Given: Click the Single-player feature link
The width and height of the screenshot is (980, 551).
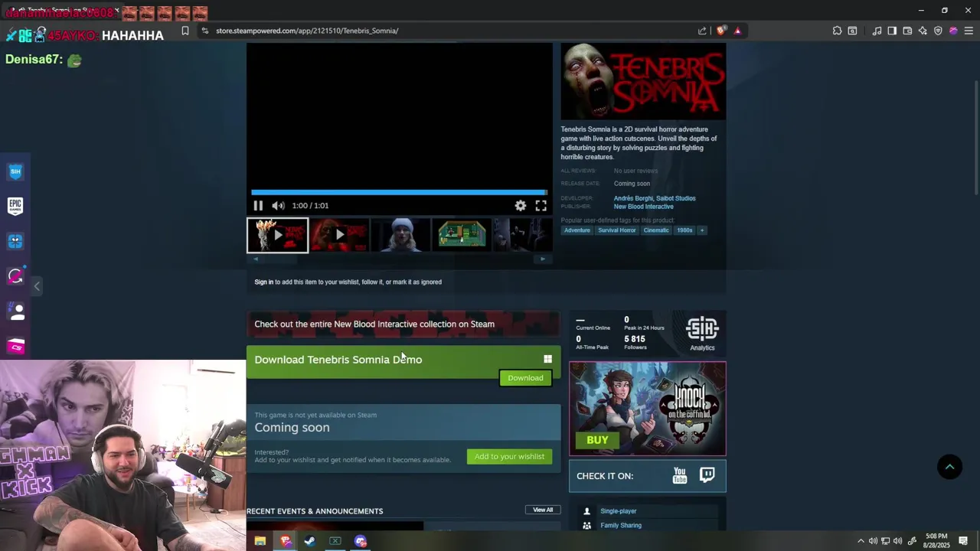Looking at the screenshot, I should (619, 511).
